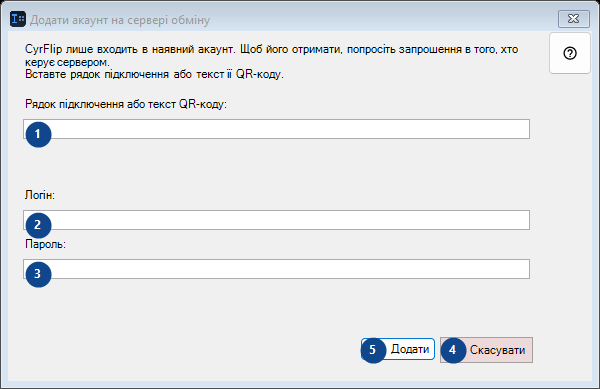The height and width of the screenshot is (389, 600).
Task: Click the window title 'Додати акаунт на сервері обміну'
Action: (x=120, y=20)
